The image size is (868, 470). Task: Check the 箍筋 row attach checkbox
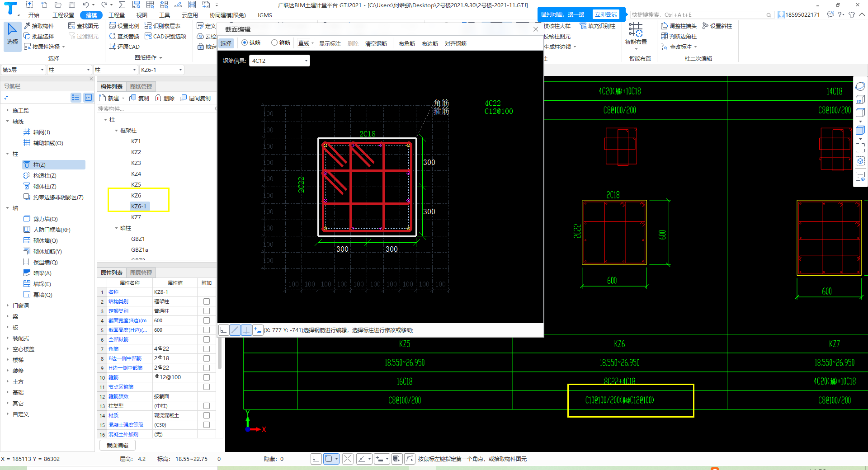[207, 377]
